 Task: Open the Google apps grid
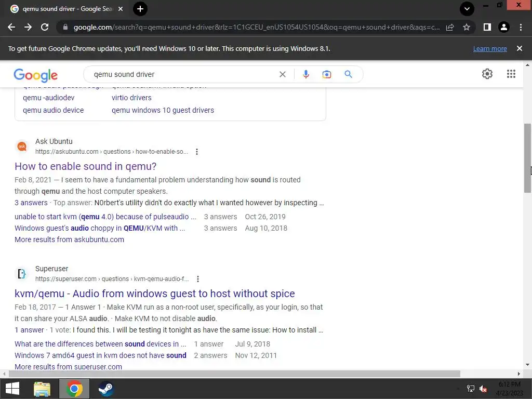pos(511,74)
